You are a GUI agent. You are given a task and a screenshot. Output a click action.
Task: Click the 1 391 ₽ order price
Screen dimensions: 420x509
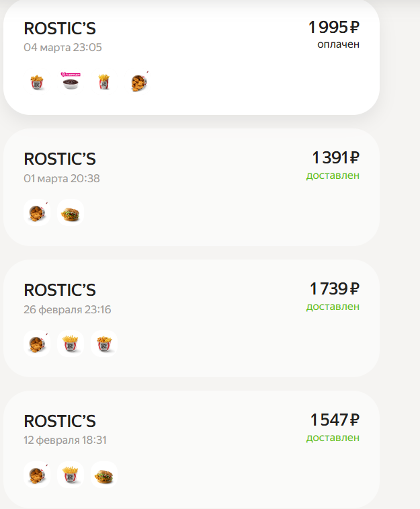[335, 158]
